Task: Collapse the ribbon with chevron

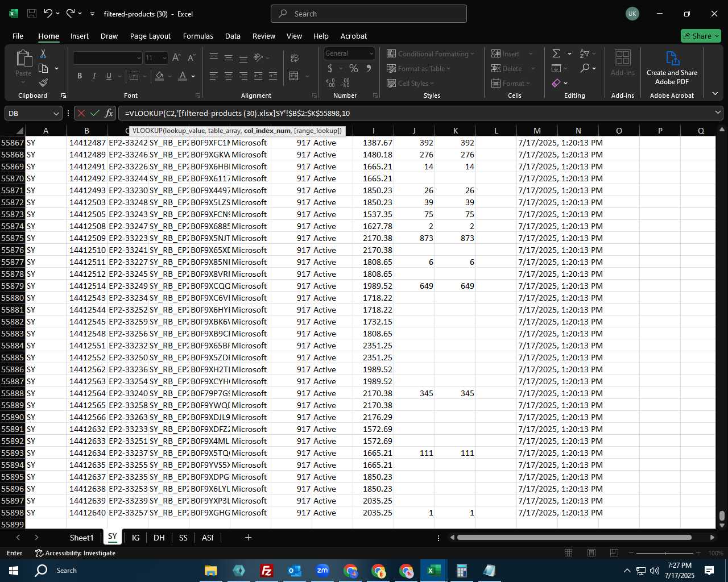Action: click(715, 94)
